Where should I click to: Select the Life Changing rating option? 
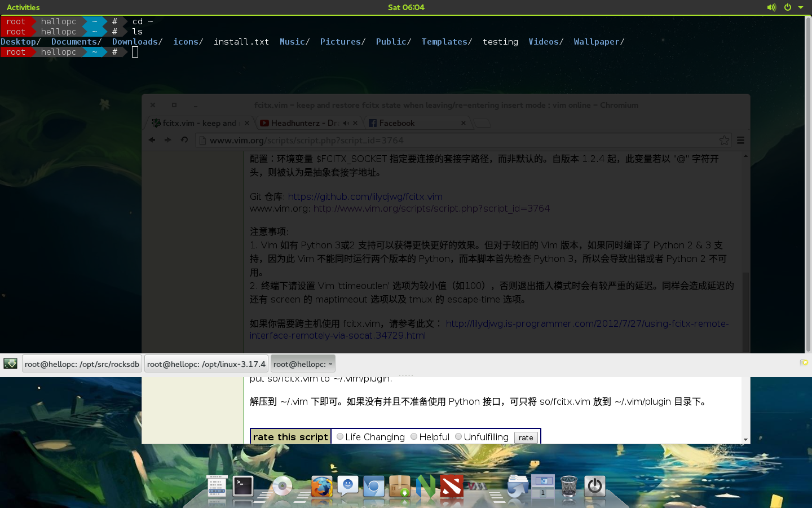[x=340, y=436]
